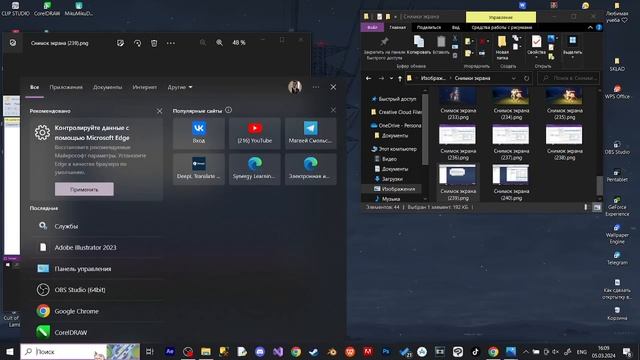Screen dimensions: 640x360
Task: Open After Effects from the taskbar
Action: pyautogui.click(x=170, y=351)
